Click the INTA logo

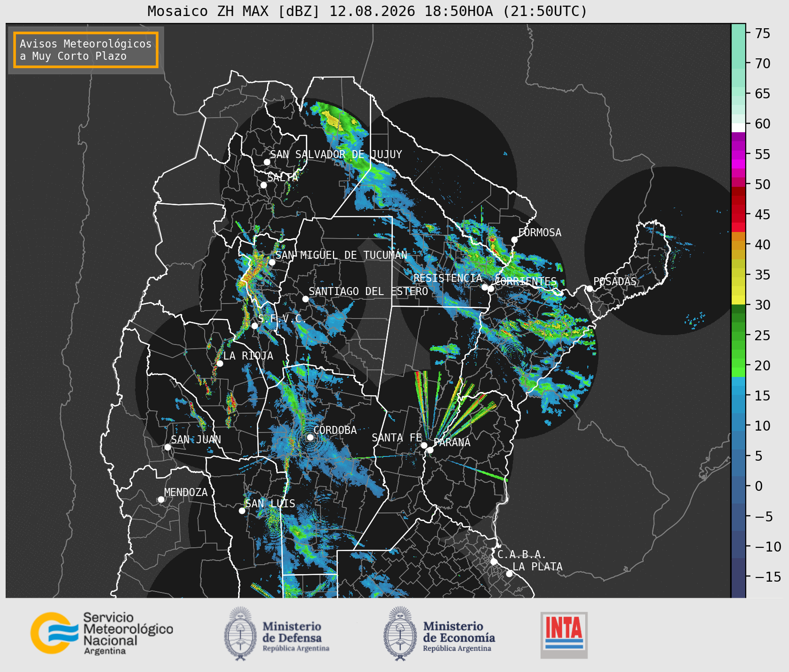(x=564, y=635)
